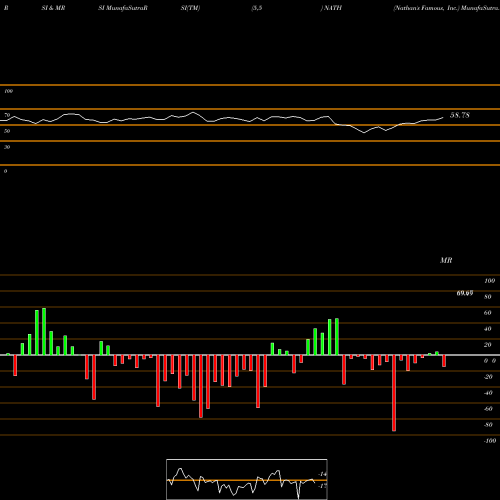The image size is (500, 500).
Task: Click the MR axis label -40
Action: click(x=488, y=393)
